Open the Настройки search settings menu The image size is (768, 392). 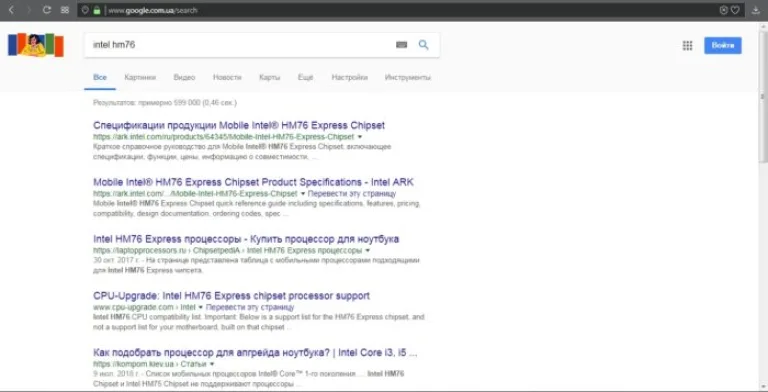tap(349, 77)
